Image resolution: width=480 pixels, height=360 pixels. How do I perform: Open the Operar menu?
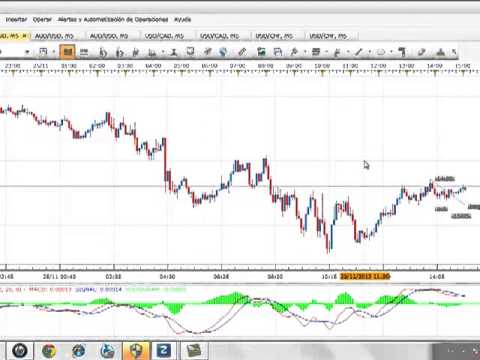point(42,20)
